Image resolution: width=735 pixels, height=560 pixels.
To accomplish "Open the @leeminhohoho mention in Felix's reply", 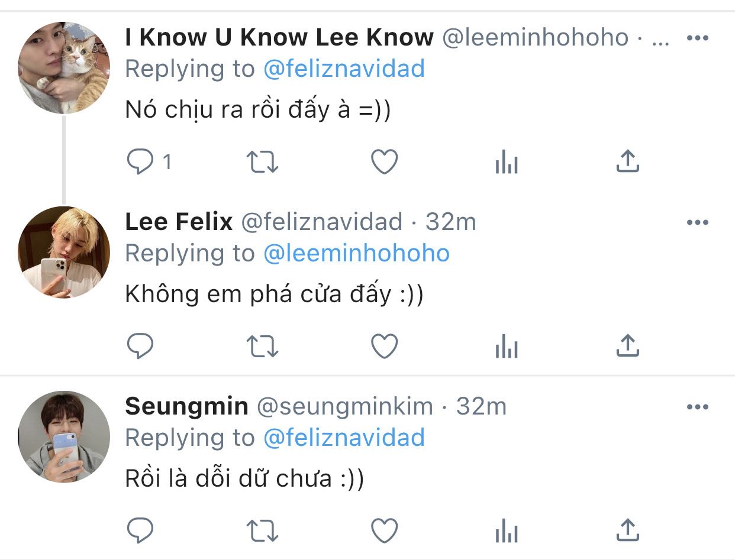I will click(x=356, y=254).
